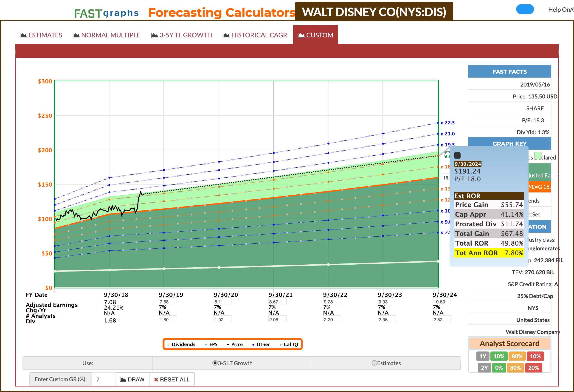The width and height of the screenshot is (574, 392).
Task: Select the CUSTOM tab
Action: [x=315, y=35]
